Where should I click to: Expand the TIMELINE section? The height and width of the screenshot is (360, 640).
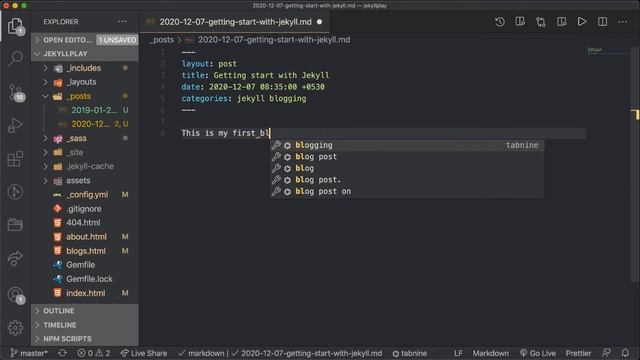(85, 325)
